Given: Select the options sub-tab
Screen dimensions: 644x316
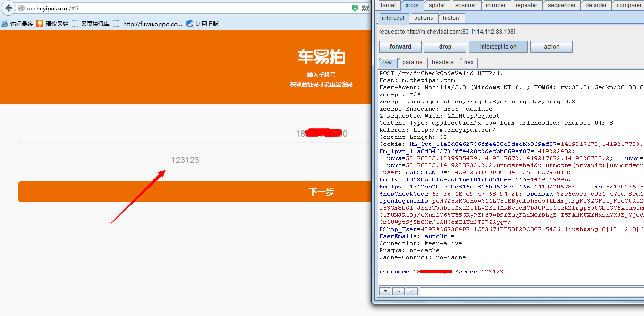Looking at the screenshot, I should point(424,18).
